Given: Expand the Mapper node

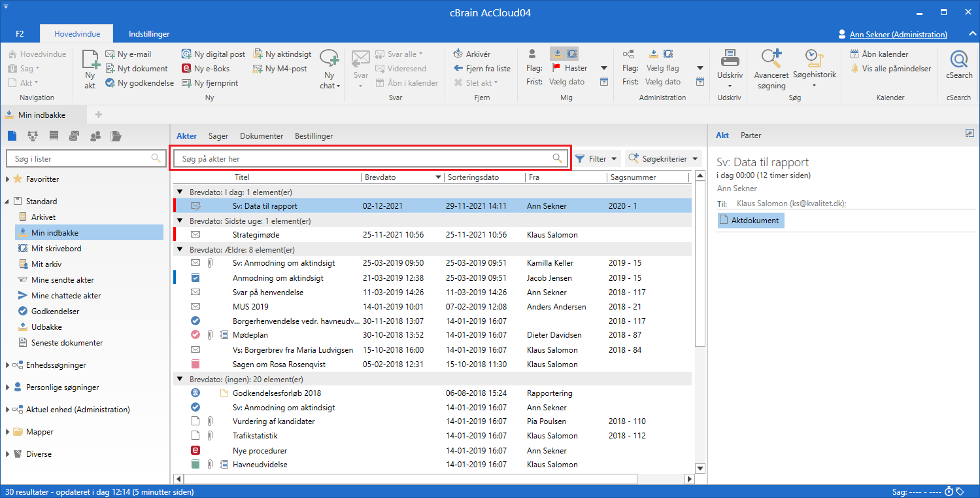Looking at the screenshot, I should [x=7, y=432].
